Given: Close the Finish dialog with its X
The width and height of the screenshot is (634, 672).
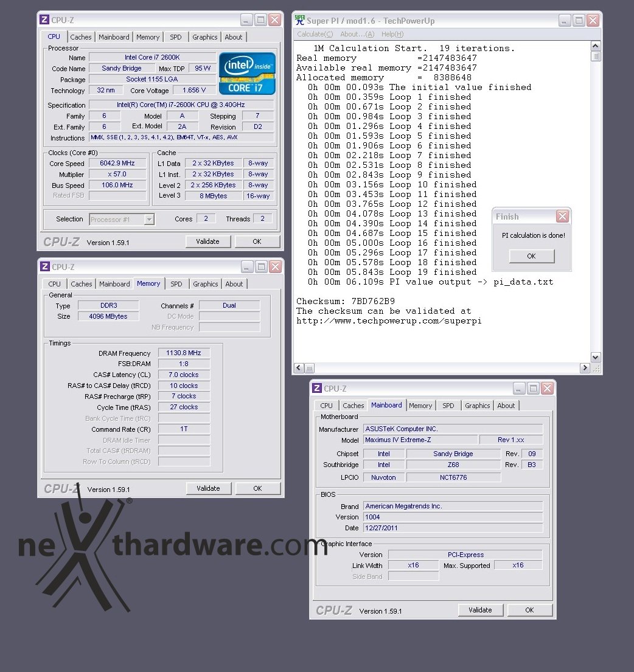Looking at the screenshot, I should (562, 216).
